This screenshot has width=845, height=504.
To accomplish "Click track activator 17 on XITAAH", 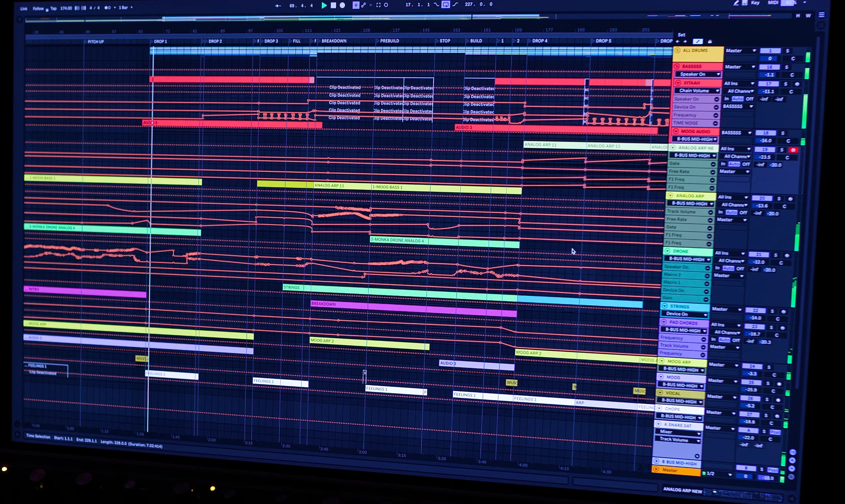I will click(769, 84).
